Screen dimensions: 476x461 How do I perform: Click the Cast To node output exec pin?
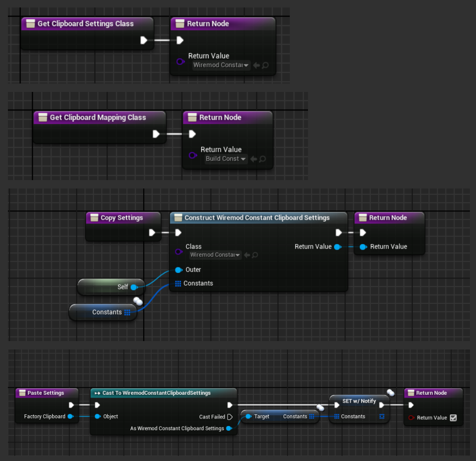[x=230, y=405]
